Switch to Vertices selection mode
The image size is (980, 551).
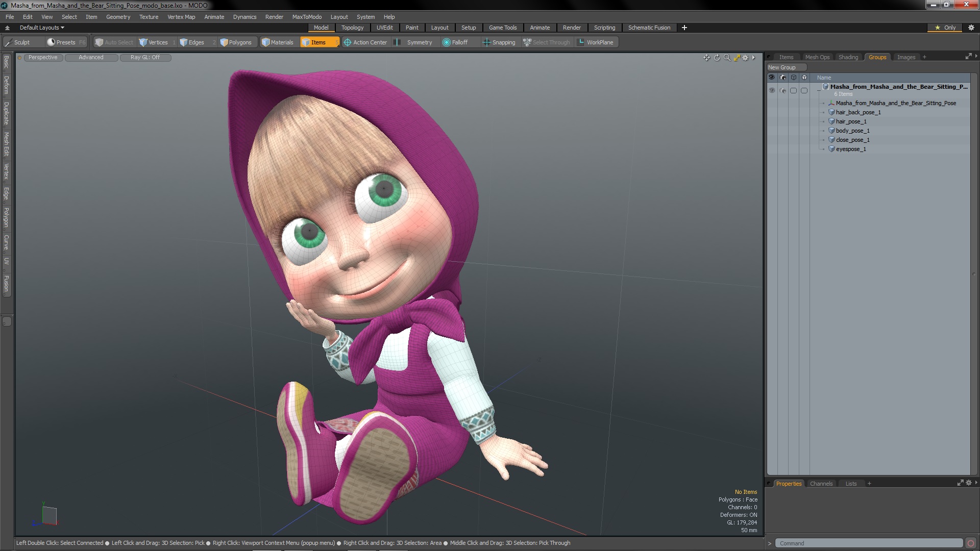[154, 42]
